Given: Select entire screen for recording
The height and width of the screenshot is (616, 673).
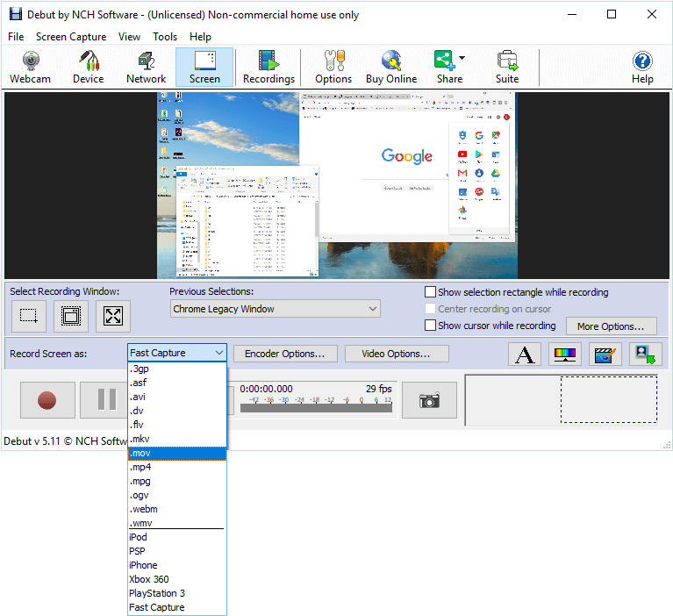Looking at the screenshot, I should tap(113, 317).
